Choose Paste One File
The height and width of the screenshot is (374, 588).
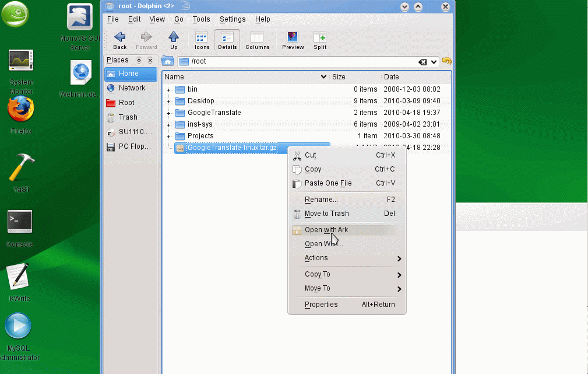347,183
